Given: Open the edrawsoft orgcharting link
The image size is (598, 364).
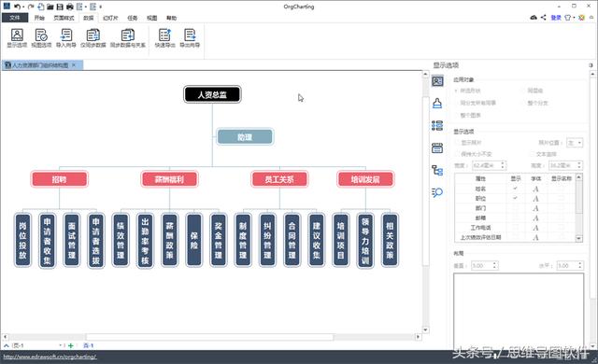Looking at the screenshot, I should (50, 357).
